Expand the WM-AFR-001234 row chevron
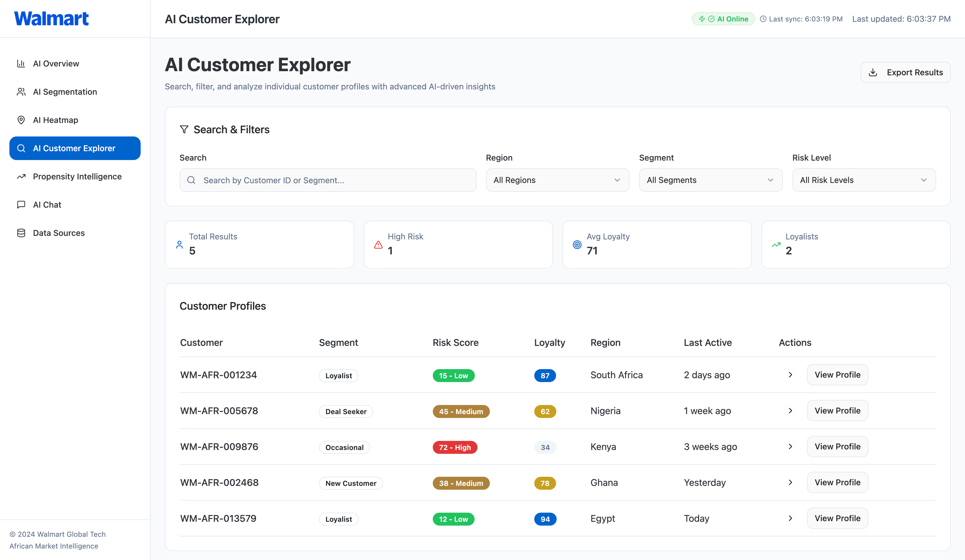The image size is (965, 560). point(790,375)
